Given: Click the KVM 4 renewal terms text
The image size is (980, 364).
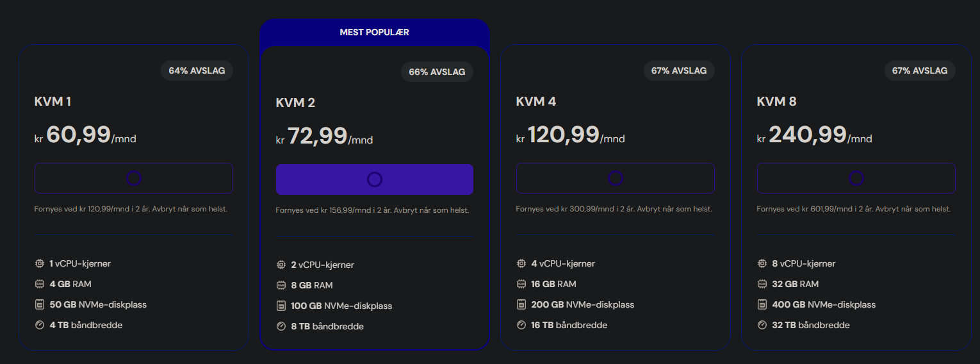Looking at the screenshot, I should tap(614, 209).
